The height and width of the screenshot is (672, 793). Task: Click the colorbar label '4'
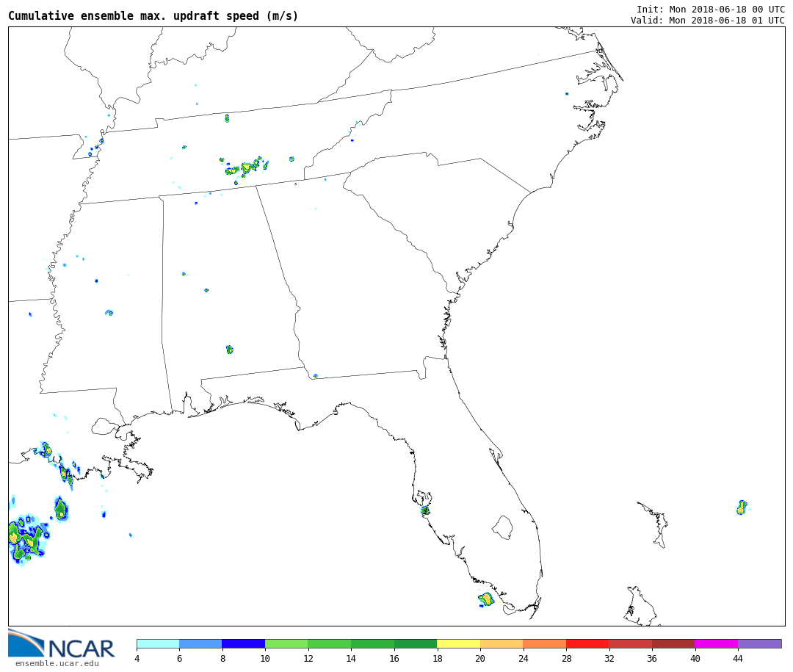tap(137, 658)
